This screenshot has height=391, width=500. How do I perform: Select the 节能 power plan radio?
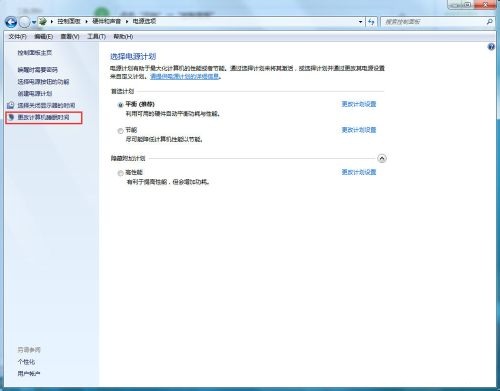pyautogui.click(x=120, y=131)
